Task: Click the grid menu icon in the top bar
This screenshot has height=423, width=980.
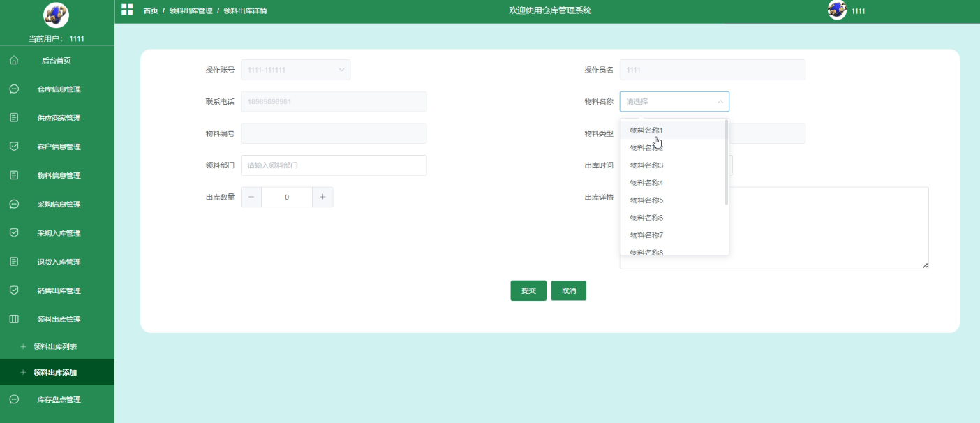Action: coord(127,9)
